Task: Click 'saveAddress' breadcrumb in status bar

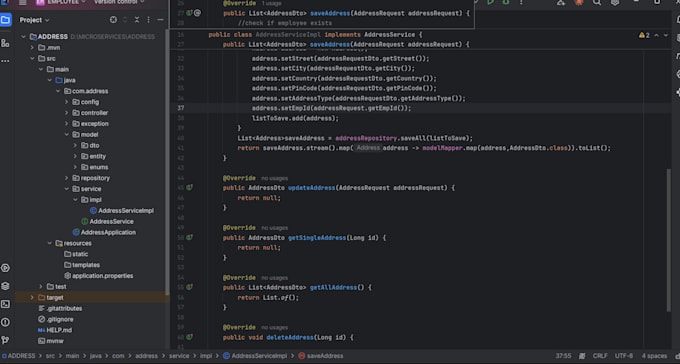Action: (x=321, y=356)
